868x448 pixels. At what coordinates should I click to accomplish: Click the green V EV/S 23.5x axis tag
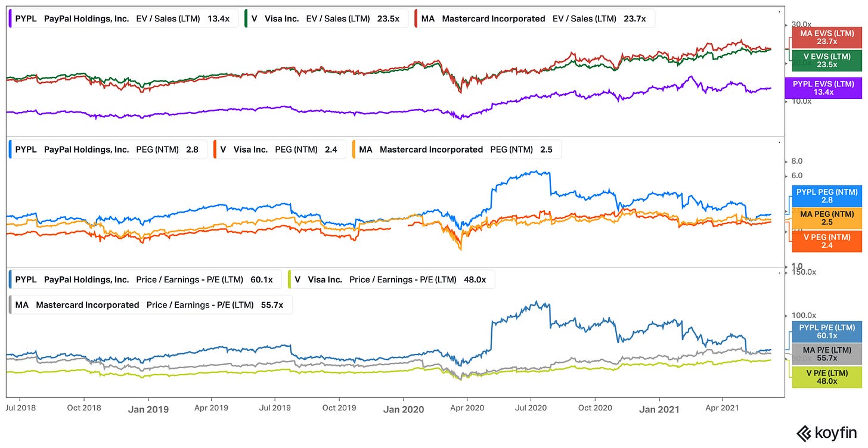tap(826, 60)
